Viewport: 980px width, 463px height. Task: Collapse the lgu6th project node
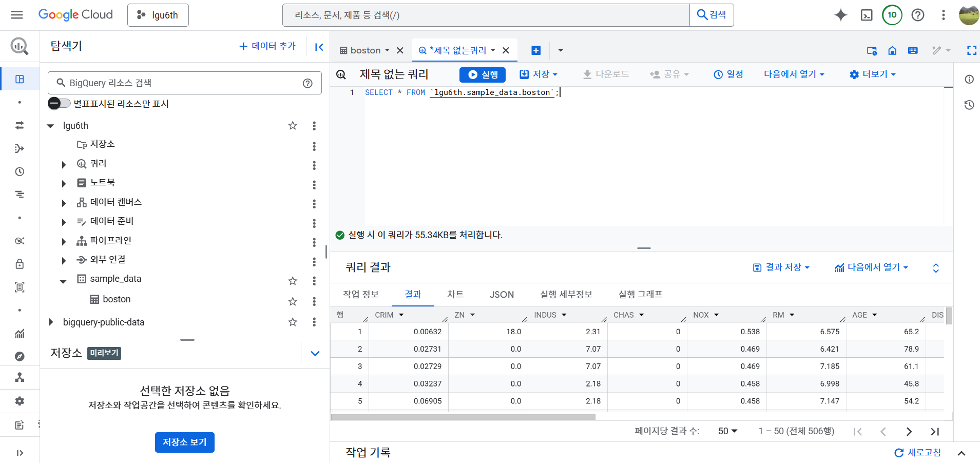(x=50, y=126)
